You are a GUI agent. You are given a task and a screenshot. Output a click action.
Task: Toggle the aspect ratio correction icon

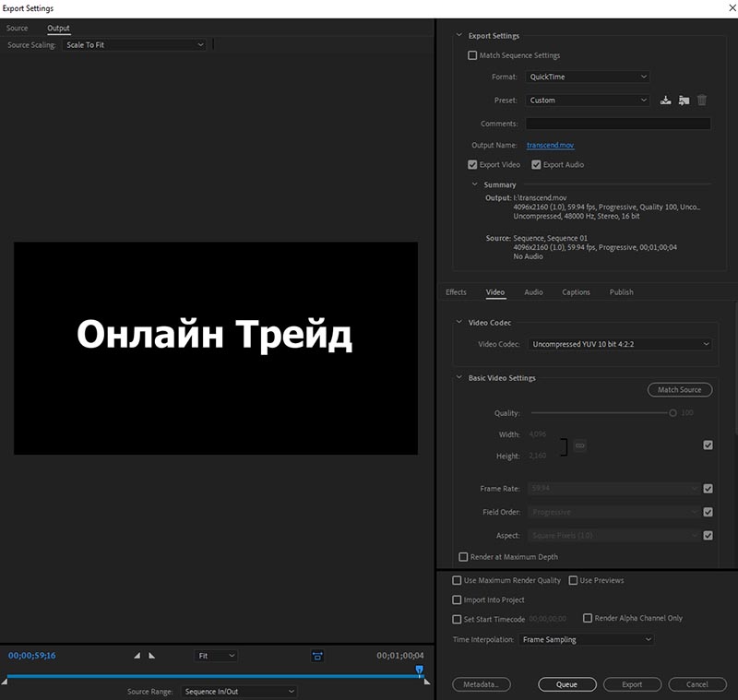[317, 656]
